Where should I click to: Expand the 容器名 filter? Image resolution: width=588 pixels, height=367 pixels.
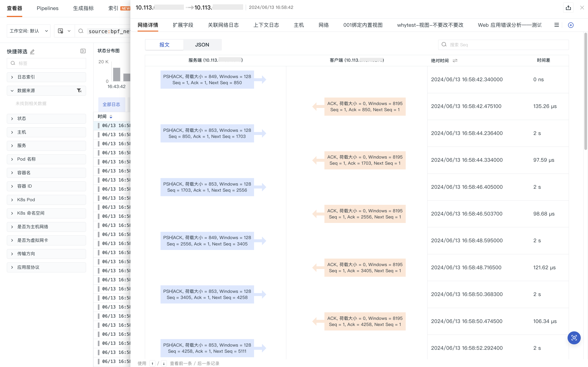(46, 173)
